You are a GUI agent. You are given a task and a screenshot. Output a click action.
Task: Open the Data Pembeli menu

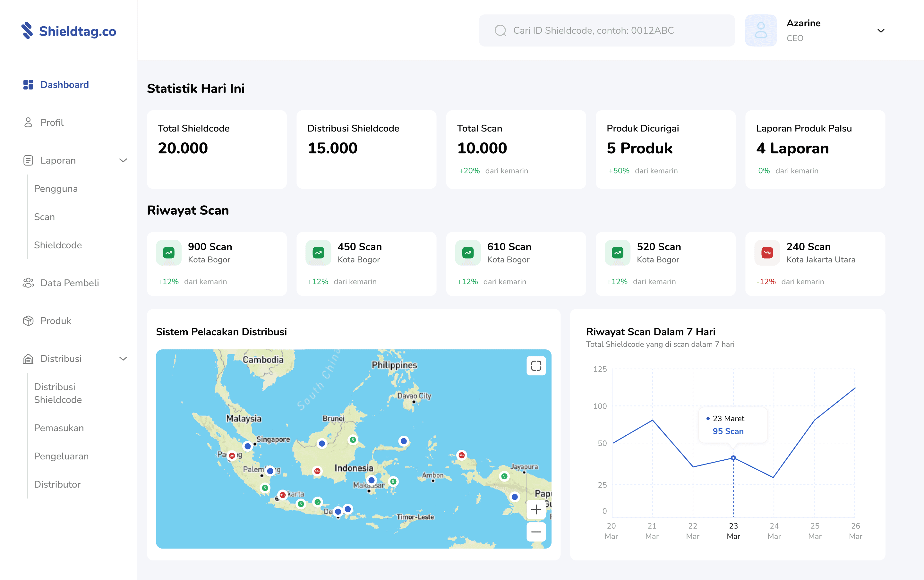70,283
